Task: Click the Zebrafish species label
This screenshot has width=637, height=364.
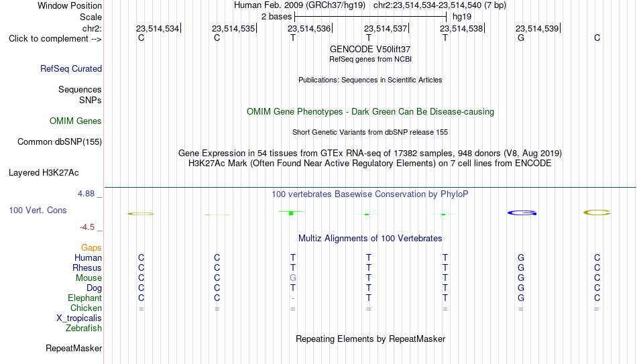Action: point(84,328)
